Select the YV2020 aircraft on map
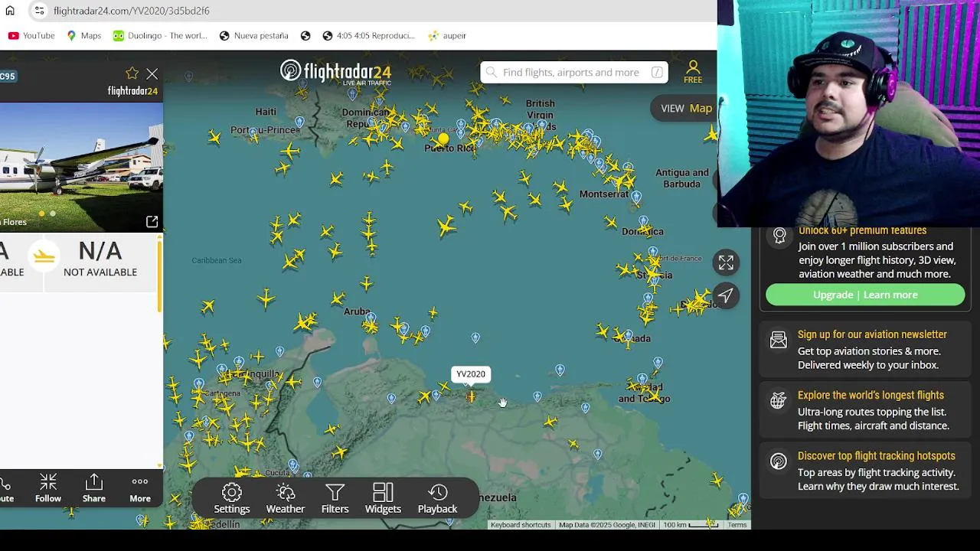The width and height of the screenshot is (980, 551). tap(471, 396)
